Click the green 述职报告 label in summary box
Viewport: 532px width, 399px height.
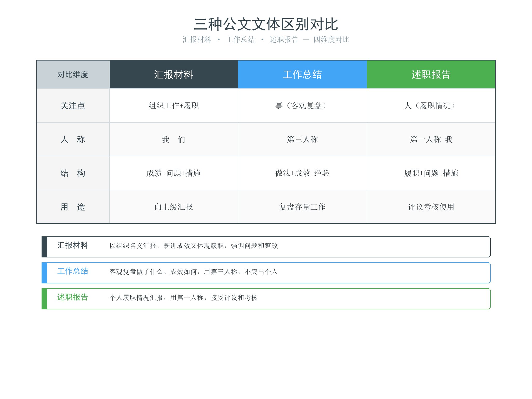tap(73, 297)
